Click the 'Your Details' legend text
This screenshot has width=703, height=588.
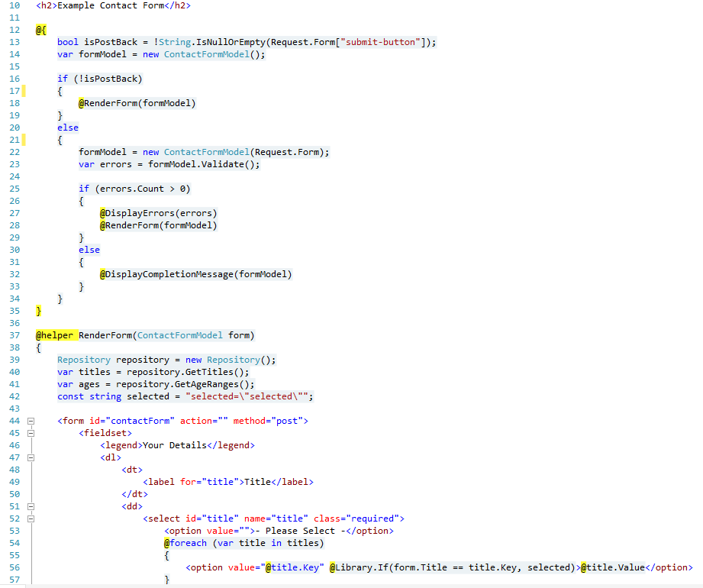coord(175,445)
